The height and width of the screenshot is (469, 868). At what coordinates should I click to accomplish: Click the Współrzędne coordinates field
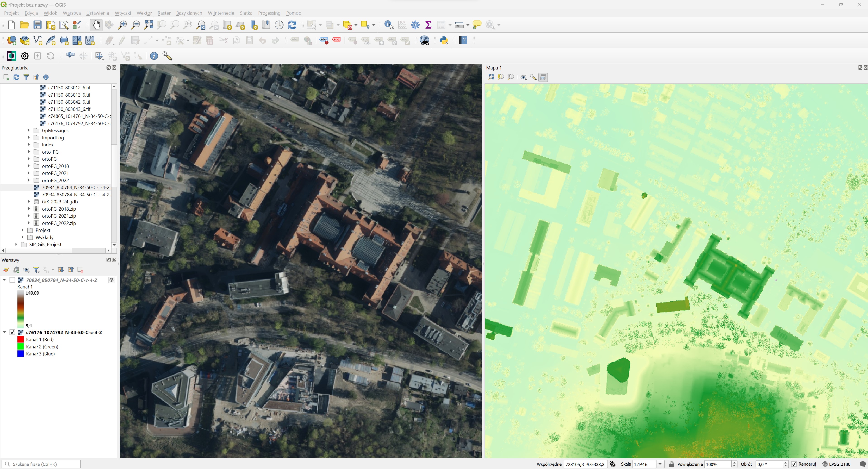pyautogui.click(x=585, y=464)
